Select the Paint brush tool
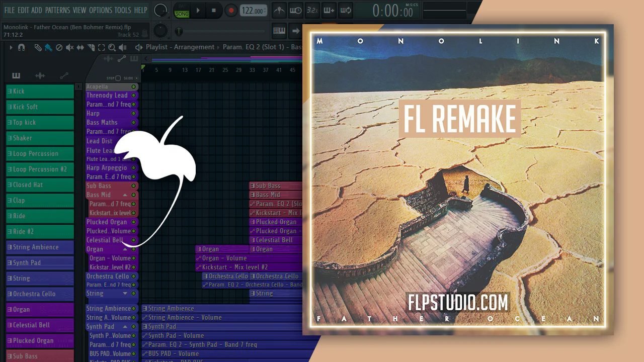 click(x=48, y=47)
